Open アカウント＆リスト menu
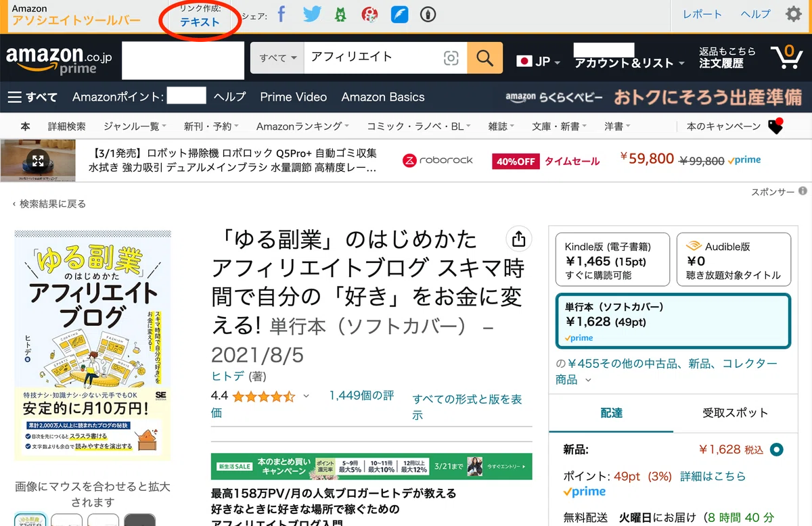 coord(629,63)
